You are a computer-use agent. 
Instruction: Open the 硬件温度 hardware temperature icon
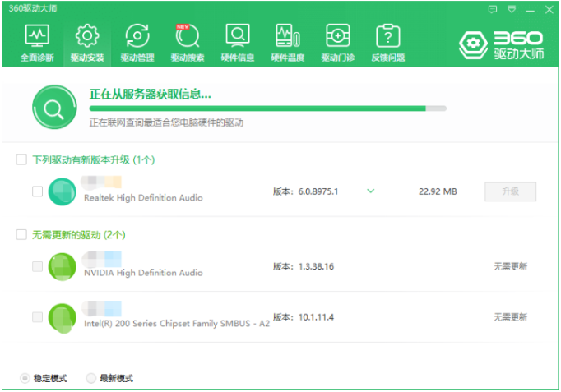(288, 37)
